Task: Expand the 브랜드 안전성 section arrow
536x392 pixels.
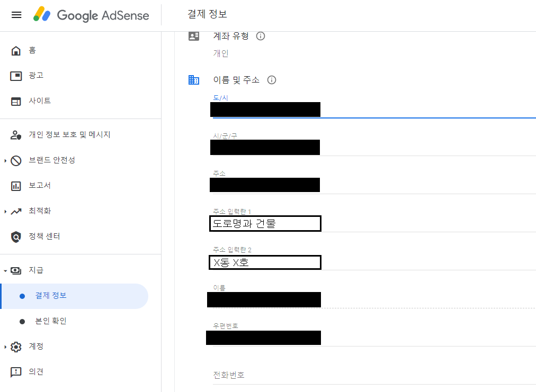Action: click(5, 160)
